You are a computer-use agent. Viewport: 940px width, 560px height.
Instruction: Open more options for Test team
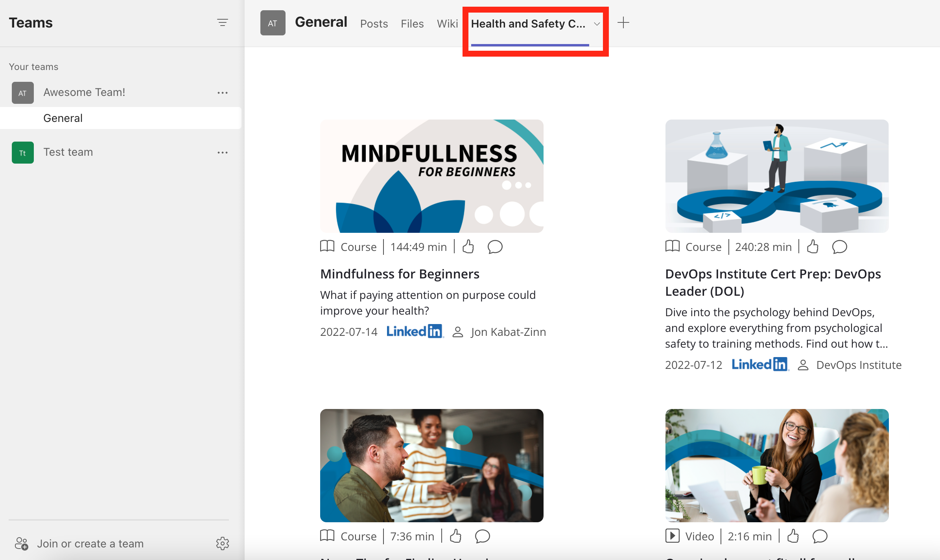click(x=222, y=153)
